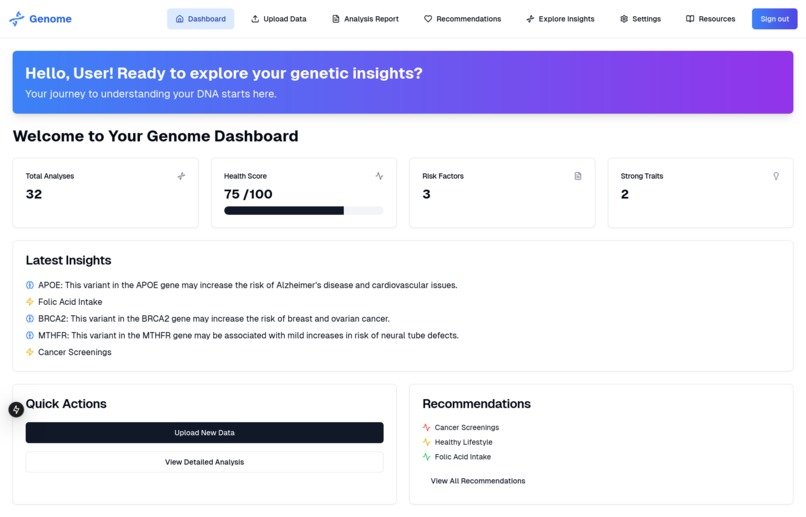The width and height of the screenshot is (806, 517).
Task: Click the Upload New Data button
Action: pyautogui.click(x=205, y=433)
